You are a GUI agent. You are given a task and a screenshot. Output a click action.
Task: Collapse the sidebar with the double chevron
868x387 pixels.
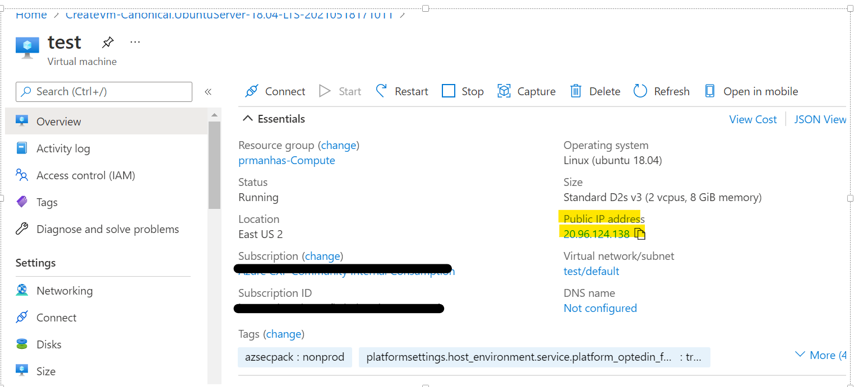pyautogui.click(x=208, y=92)
